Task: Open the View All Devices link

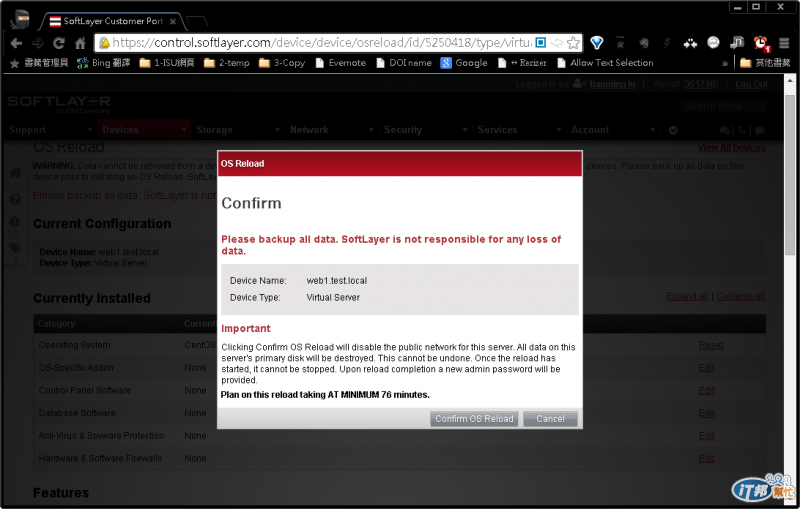Action: coord(731,147)
